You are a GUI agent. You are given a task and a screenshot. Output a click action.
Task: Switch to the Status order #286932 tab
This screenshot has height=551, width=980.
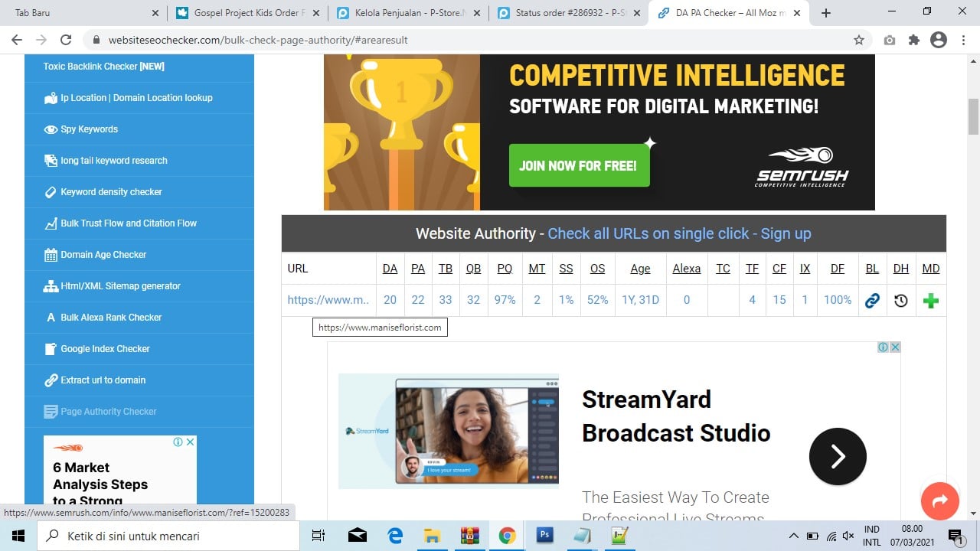coord(568,13)
